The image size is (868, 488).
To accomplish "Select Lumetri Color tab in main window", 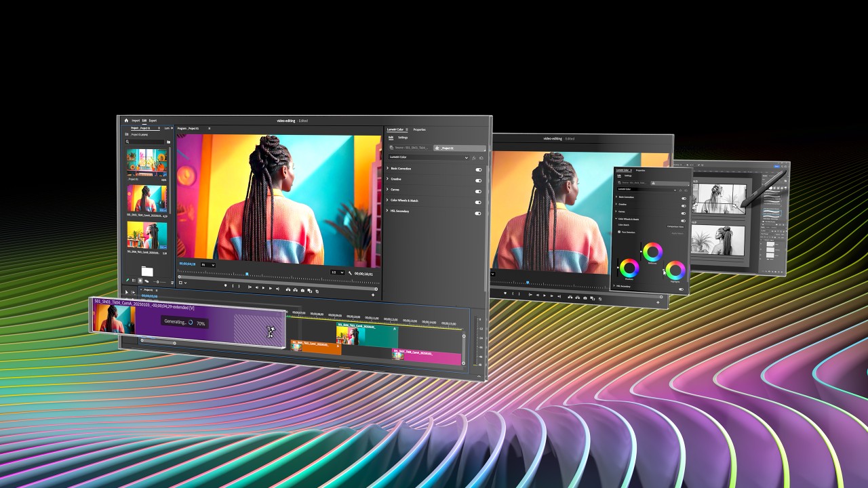I will [x=395, y=129].
